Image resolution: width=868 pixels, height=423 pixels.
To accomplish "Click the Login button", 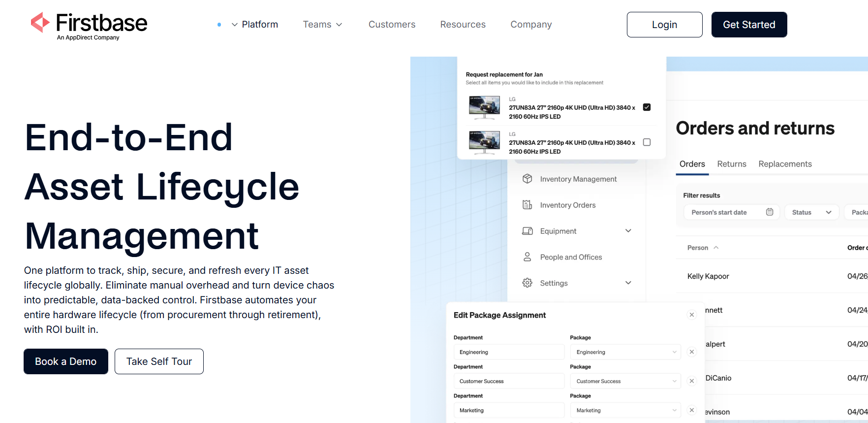I will point(664,25).
